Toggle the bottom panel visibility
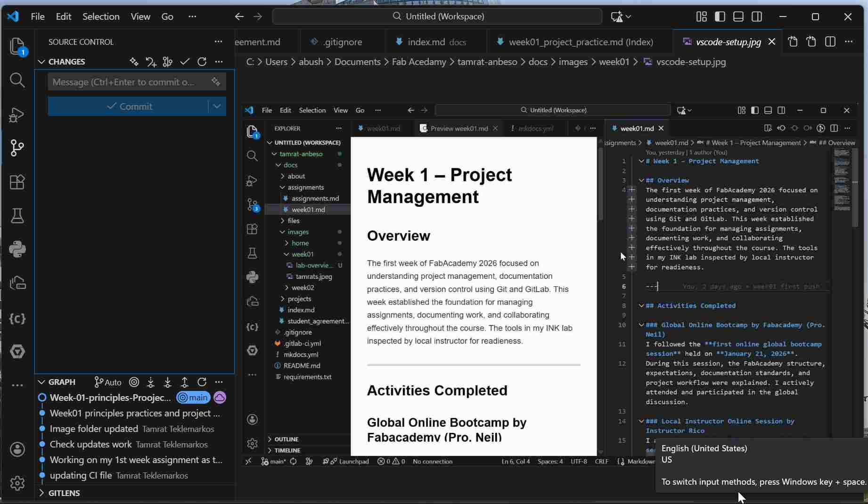The width and height of the screenshot is (868, 504). tap(737, 16)
